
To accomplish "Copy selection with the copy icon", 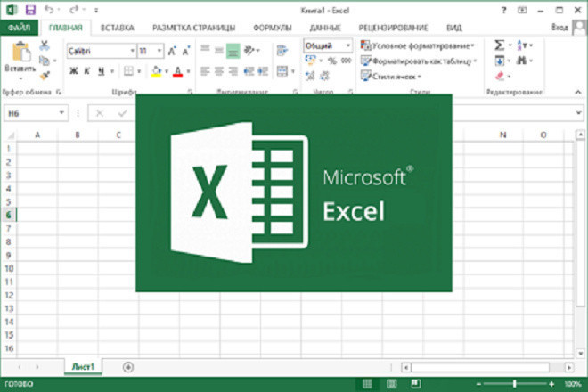I will (45, 61).
